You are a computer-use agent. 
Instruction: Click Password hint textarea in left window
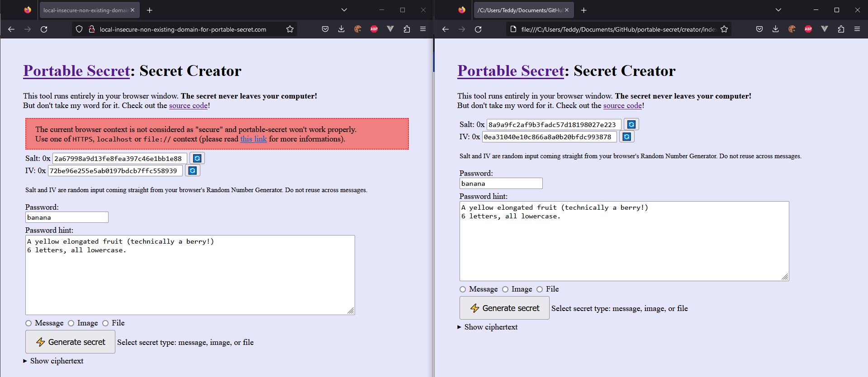(x=190, y=275)
